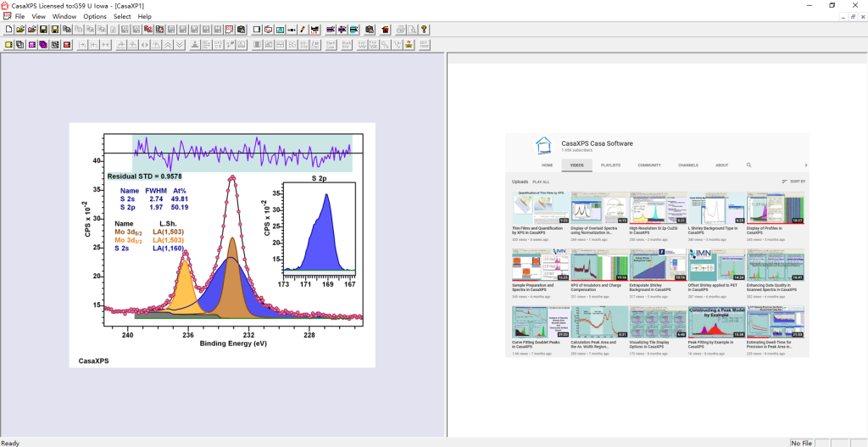Click the New document icon

[8, 30]
